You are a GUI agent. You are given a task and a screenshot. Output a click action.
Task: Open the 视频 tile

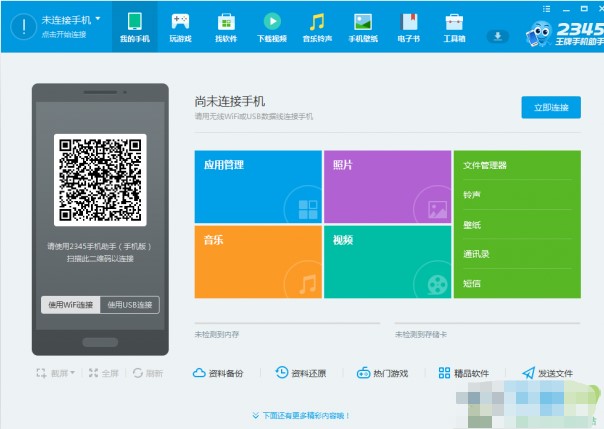[x=388, y=261]
